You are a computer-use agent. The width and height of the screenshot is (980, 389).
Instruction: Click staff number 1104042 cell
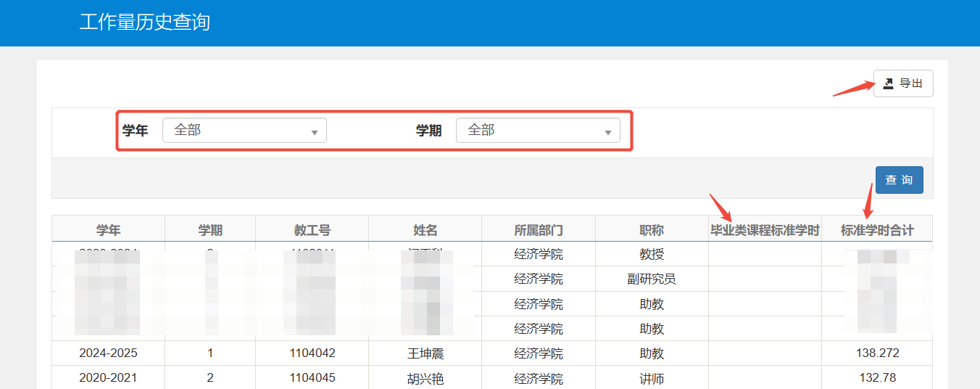click(x=312, y=353)
